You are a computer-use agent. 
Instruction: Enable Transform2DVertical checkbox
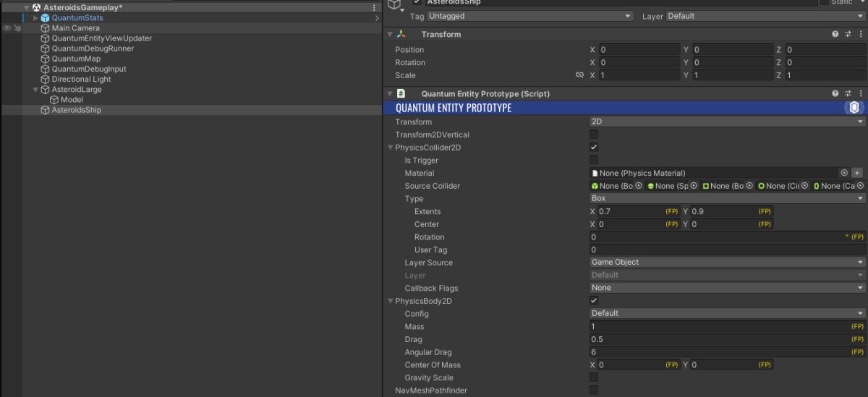click(x=594, y=135)
